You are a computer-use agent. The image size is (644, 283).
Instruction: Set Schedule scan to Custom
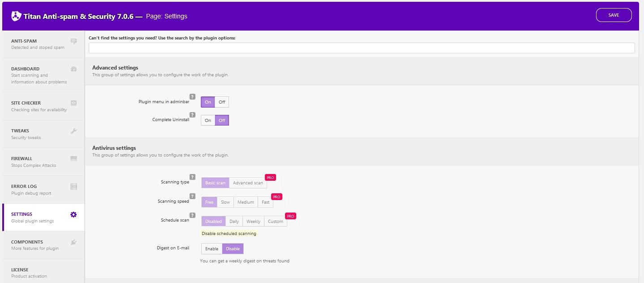click(276, 222)
